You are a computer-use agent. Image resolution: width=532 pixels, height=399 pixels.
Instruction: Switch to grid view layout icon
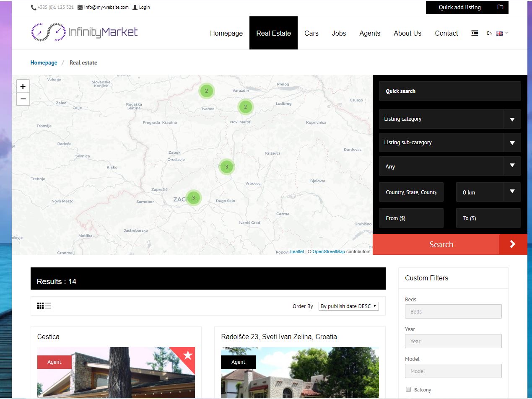pyautogui.click(x=40, y=306)
